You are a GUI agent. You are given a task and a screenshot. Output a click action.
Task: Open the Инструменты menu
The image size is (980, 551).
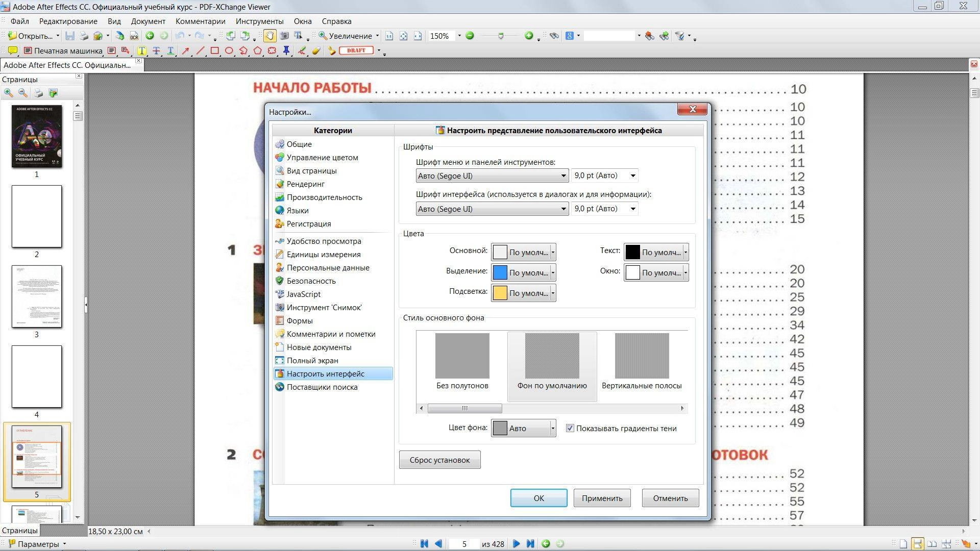(259, 21)
